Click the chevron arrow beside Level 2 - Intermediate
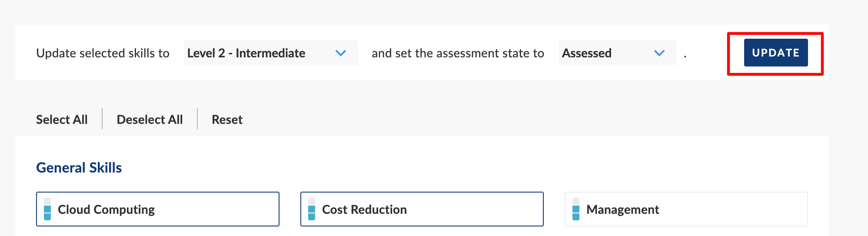 point(341,53)
